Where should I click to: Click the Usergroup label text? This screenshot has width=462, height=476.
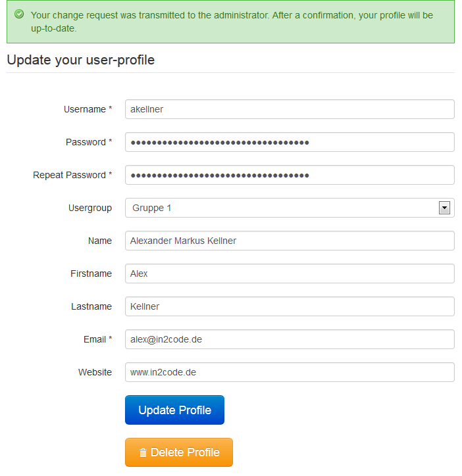click(90, 208)
